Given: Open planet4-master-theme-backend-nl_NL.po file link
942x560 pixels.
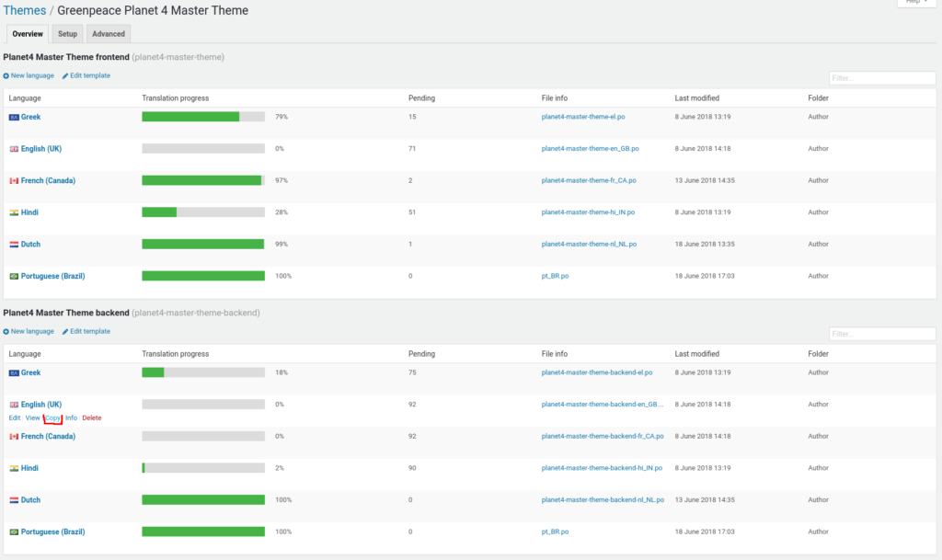Looking at the screenshot, I should 603,500.
